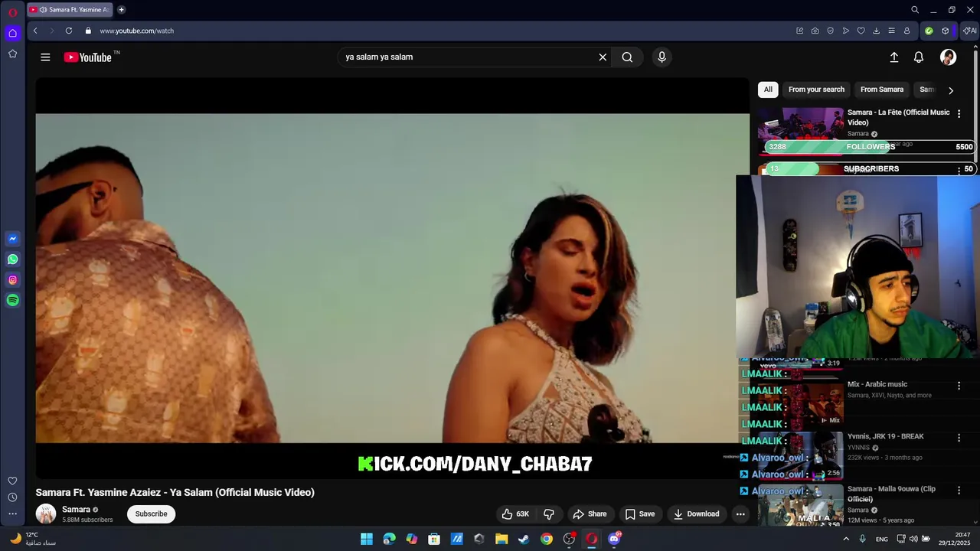Open options for Samara - Malla 9ouwa
Screen dimensions: 980x551
click(x=959, y=490)
